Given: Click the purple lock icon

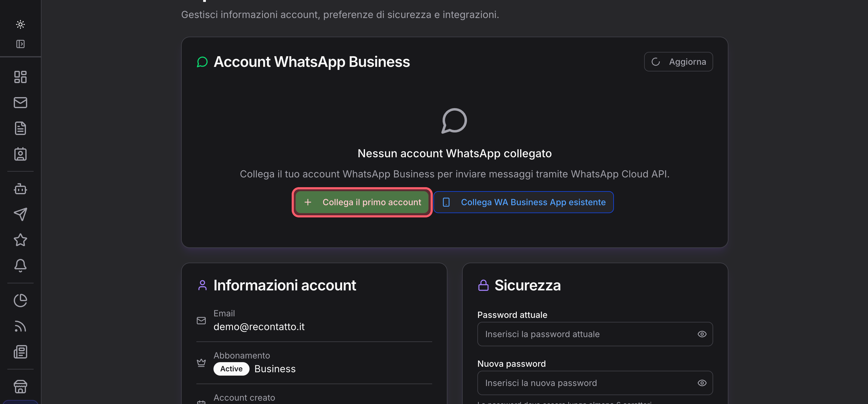Looking at the screenshot, I should point(483,285).
